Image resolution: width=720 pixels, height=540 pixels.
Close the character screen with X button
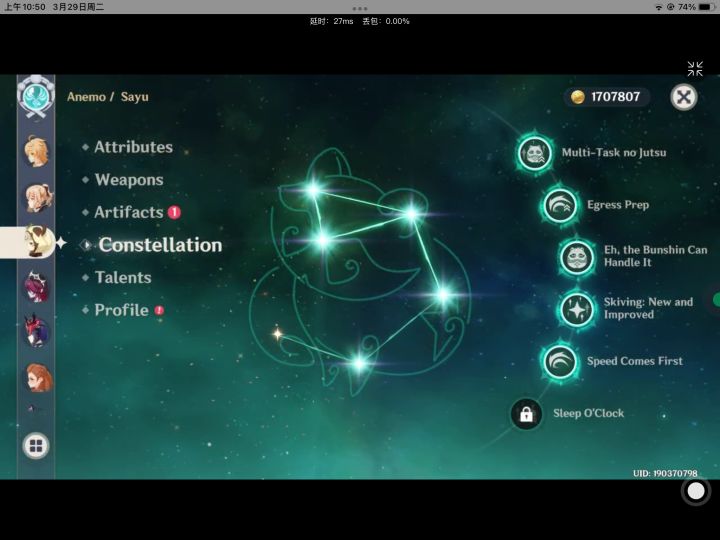tap(684, 97)
